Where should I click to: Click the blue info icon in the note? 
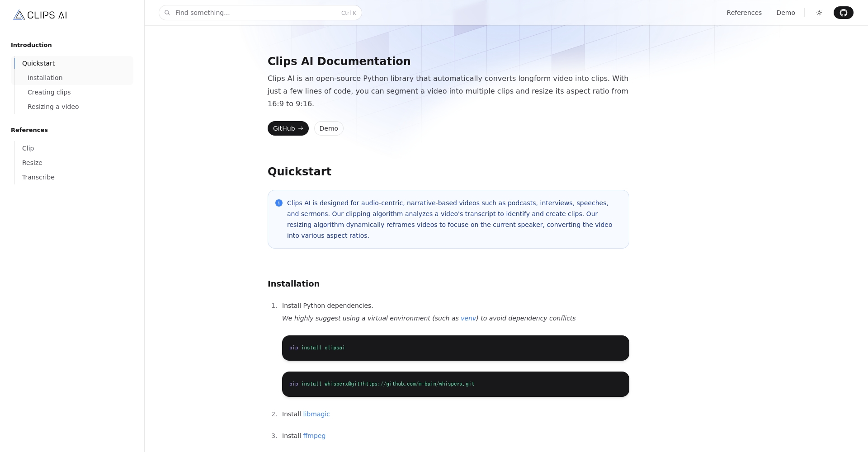279,203
